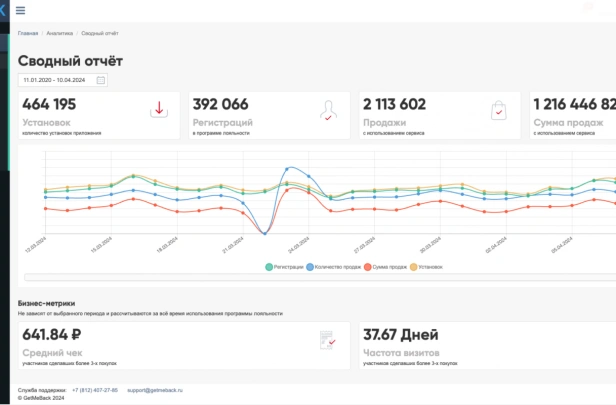Toggle Количество продаж series in legend
Viewport: 616px width, 405px height.
[x=334, y=267]
